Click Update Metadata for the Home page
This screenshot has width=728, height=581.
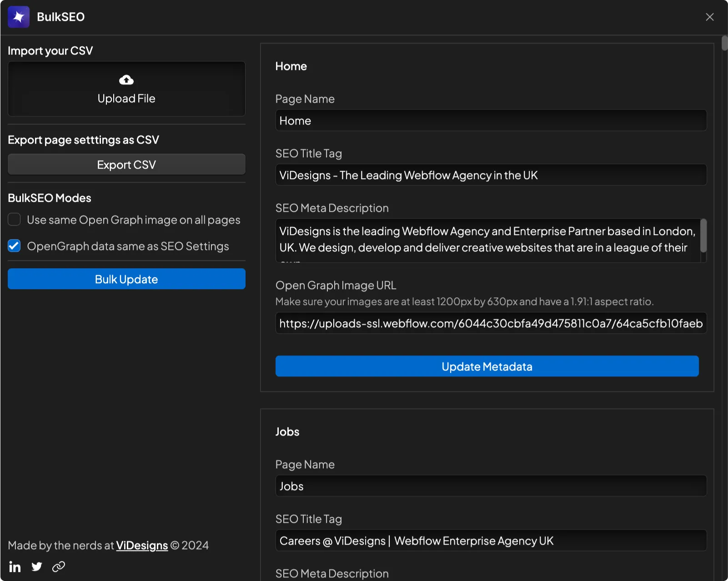(x=487, y=366)
